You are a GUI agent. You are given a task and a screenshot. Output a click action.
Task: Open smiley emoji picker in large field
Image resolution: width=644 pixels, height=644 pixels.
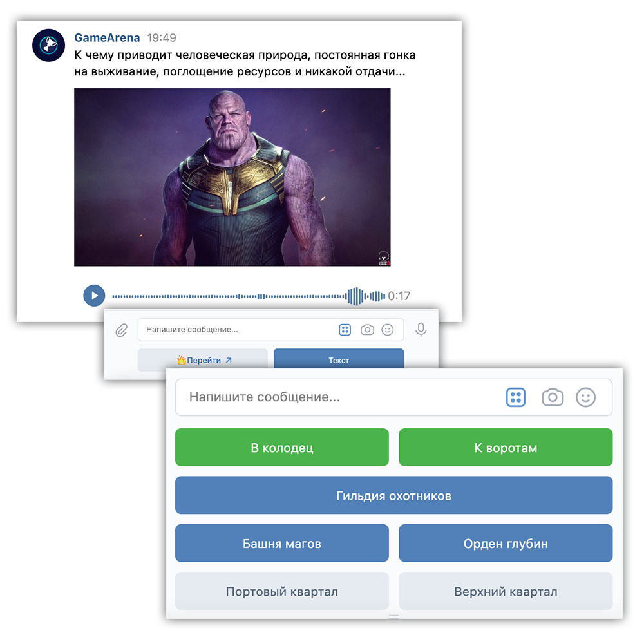(585, 397)
